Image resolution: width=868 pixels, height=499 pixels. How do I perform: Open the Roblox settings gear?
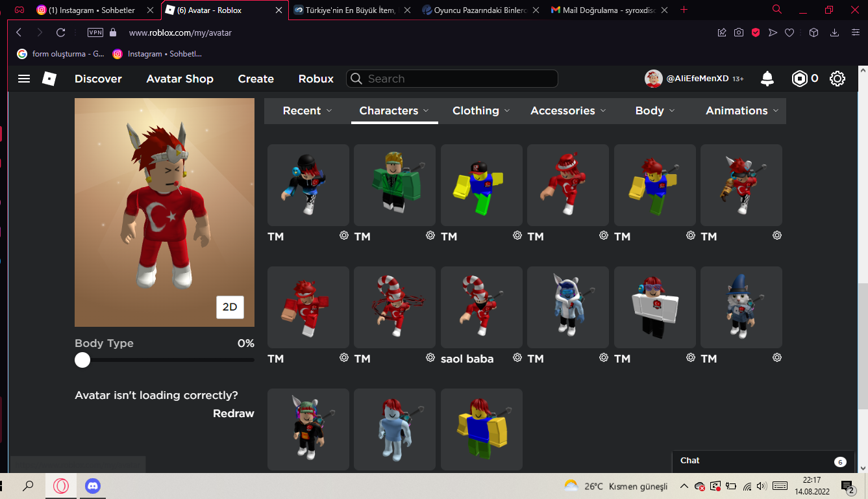click(x=837, y=79)
